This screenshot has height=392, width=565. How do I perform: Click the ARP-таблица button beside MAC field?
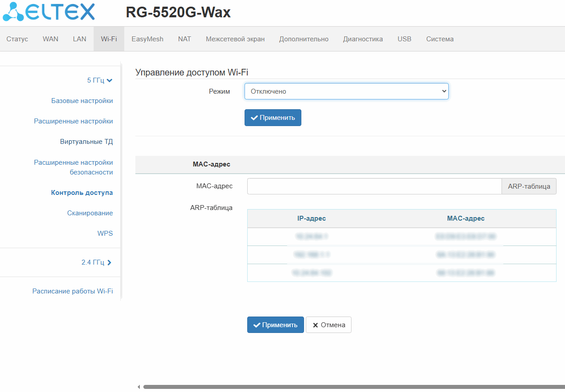[529, 186]
